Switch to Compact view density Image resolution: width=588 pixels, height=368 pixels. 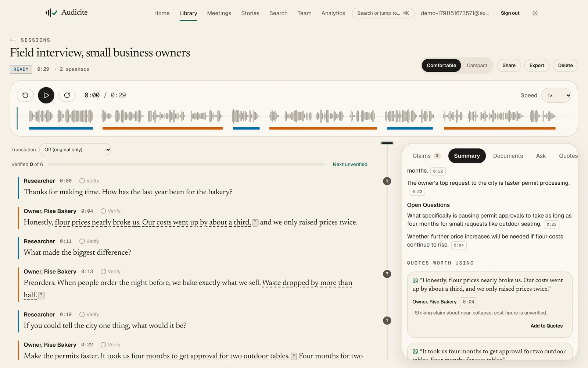coord(477,66)
